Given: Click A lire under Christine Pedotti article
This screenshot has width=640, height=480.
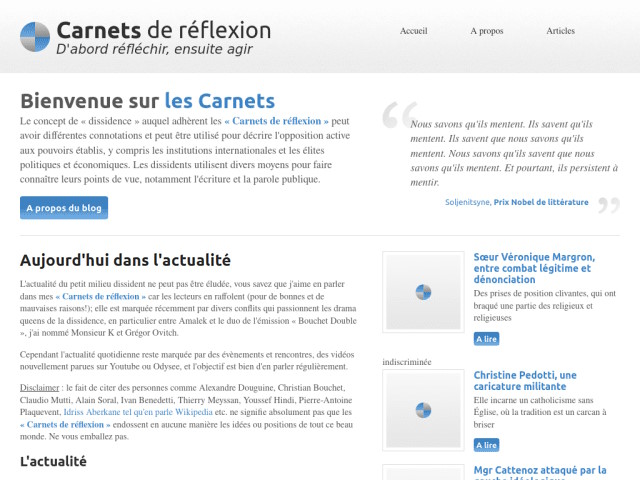Looking at the screenshot, I should [x=487, y=445].
